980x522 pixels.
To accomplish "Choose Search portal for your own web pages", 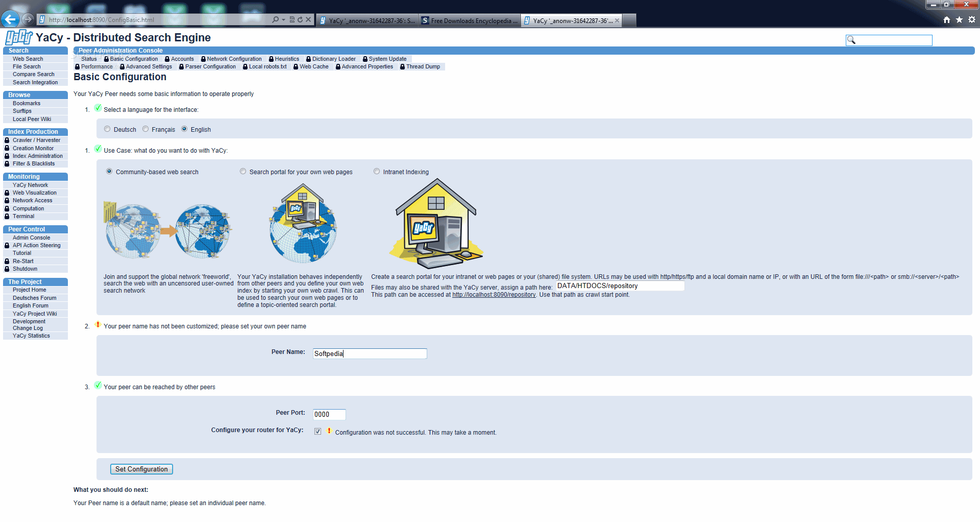I will tap(243, 171).
